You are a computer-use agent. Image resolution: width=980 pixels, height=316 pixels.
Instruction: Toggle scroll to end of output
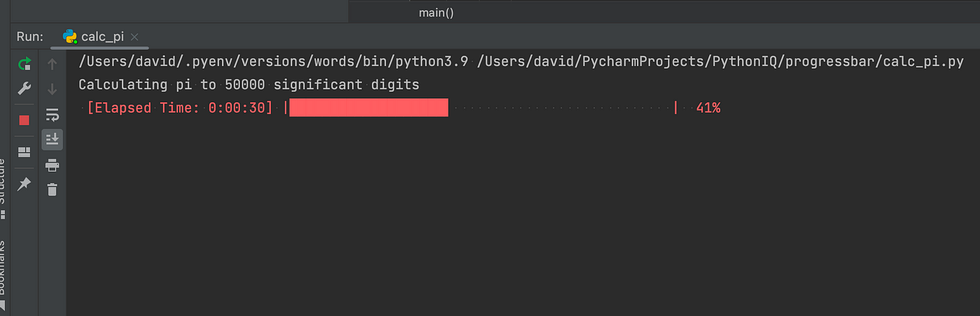(52, 139)
